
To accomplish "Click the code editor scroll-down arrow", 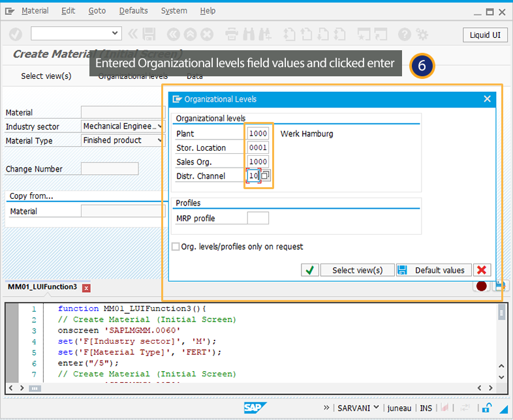I will (501, 377).
